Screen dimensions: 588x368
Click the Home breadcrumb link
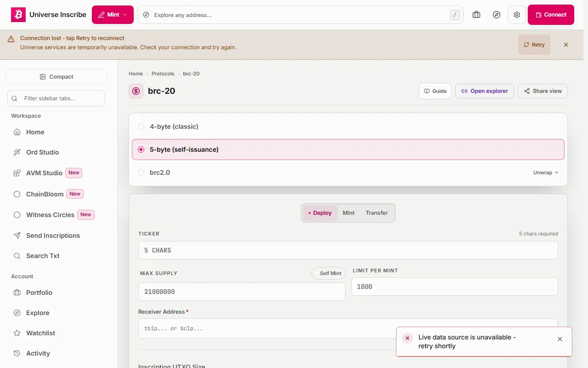click(136, 74)
